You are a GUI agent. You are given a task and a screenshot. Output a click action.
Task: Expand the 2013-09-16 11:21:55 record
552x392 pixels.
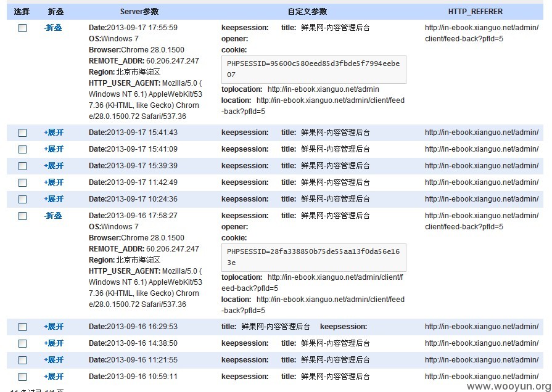pyautogui.click(x=54, y=359)
